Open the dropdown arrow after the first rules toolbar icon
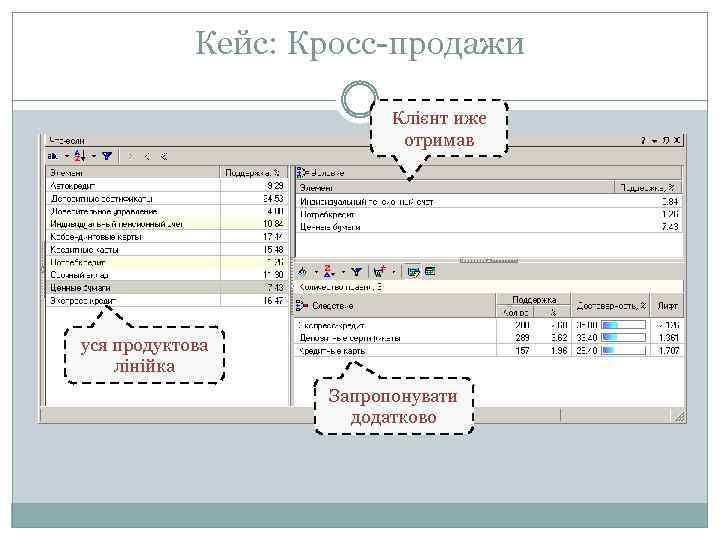The height and width of the screenshot is (540, 720). pos(316,272)
